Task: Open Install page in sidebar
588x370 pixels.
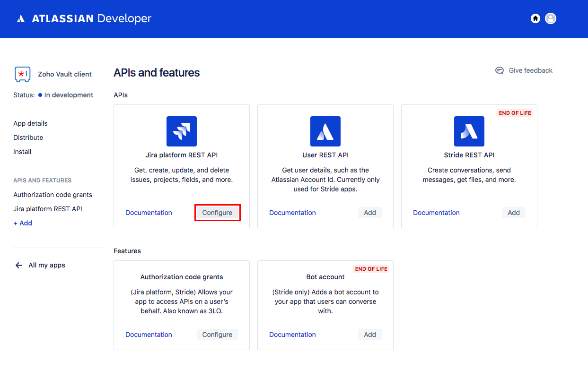Action: 22,152
